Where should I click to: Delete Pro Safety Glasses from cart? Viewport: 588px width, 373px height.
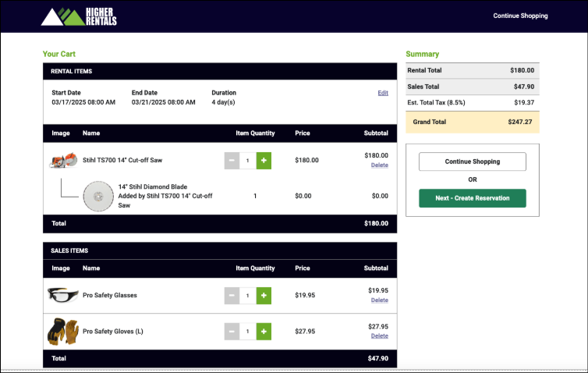pyautogui.click(x=379, y=300)
